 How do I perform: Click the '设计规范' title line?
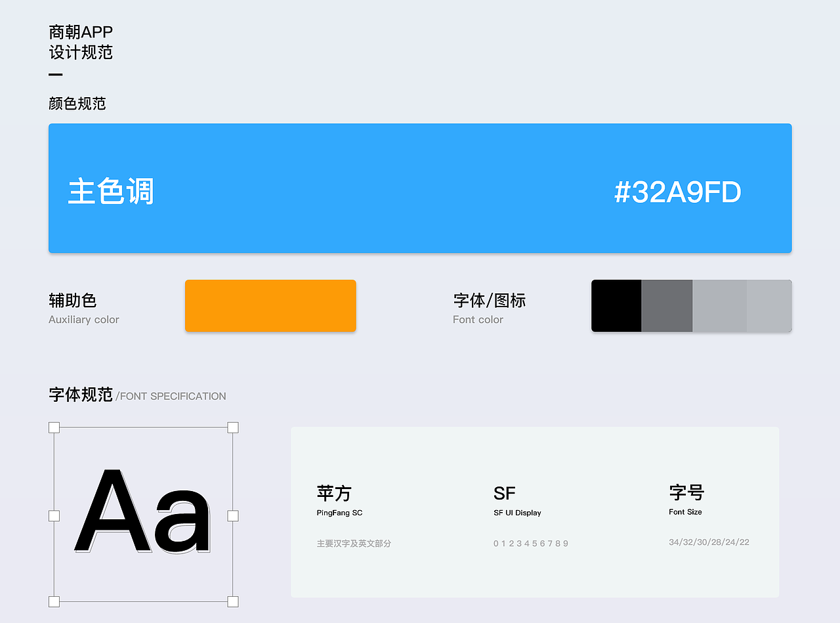tap(81, 53)
